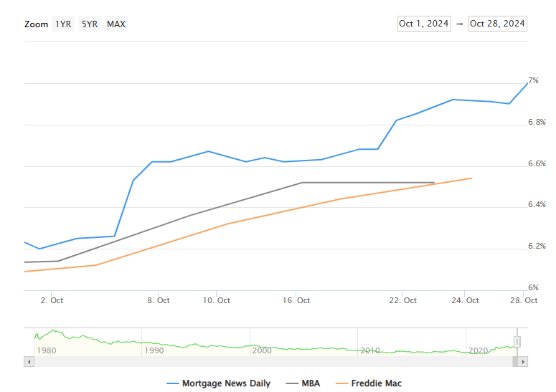This screenshot has width=556, height=392.
Task: Hide the MBA series via legend
Action: click(311, 383)
